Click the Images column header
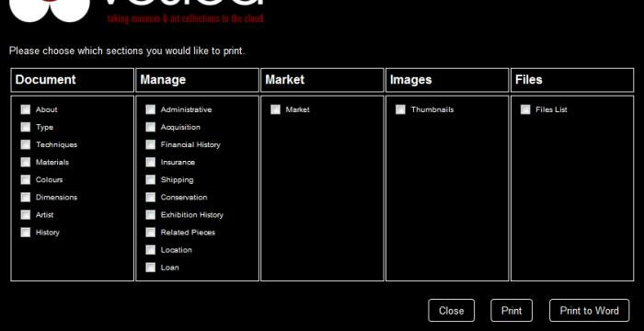Viewport: 644px width, 331px height. pyautogui.click(x=447, y=80)
